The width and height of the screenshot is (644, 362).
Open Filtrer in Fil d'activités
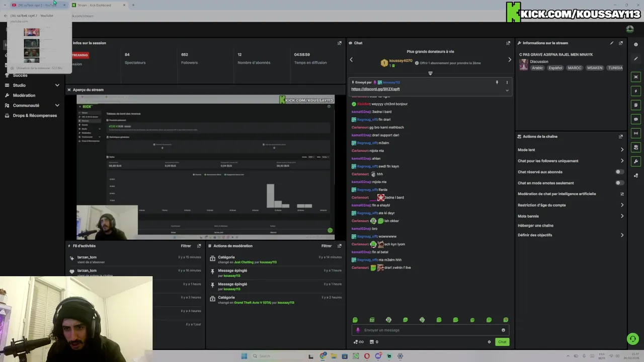point(186,246)
